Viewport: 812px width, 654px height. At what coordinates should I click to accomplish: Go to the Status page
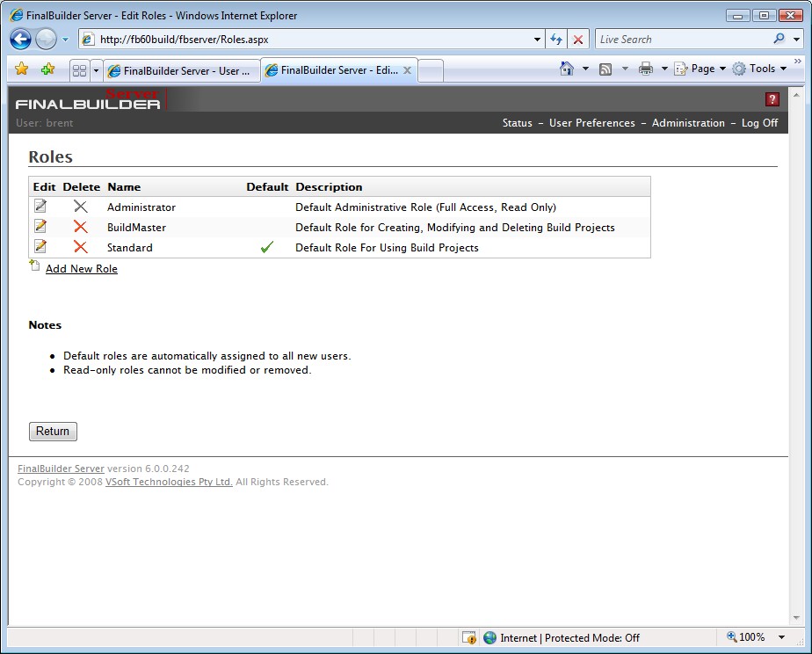518,123
